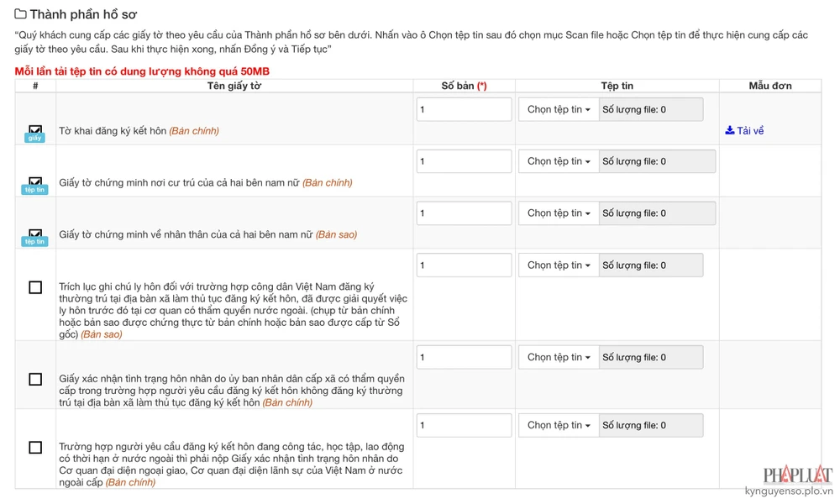The height and width of the screenshot is (504, 840).
Task: Toggle checkbox for Giấy tờ chứng minh nơi cư trú
Action: click(x=35, y=181)
